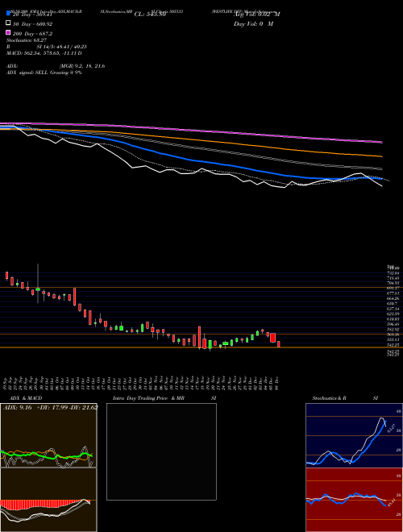Click the 'Day Vol: 0 M' label

(x=253, y=24)
